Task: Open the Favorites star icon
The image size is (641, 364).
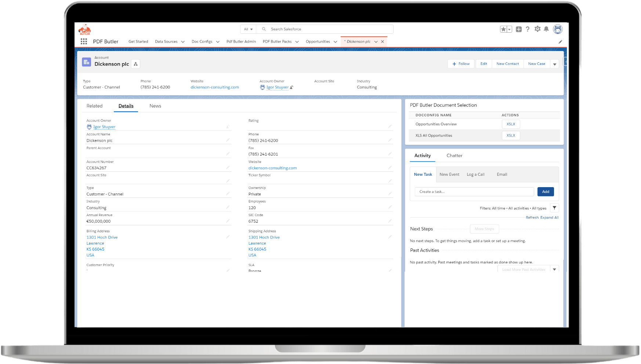Action: 503,29
